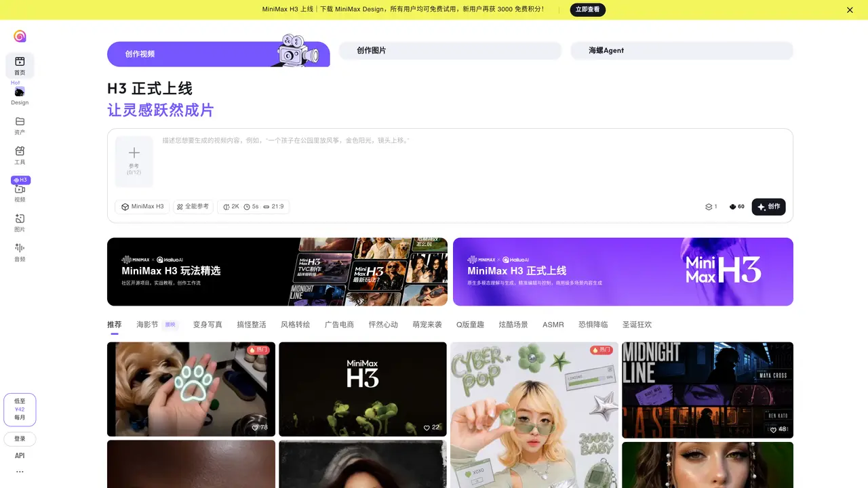
Task: Click the credits icon showing 60
Action: coord(736,207)
